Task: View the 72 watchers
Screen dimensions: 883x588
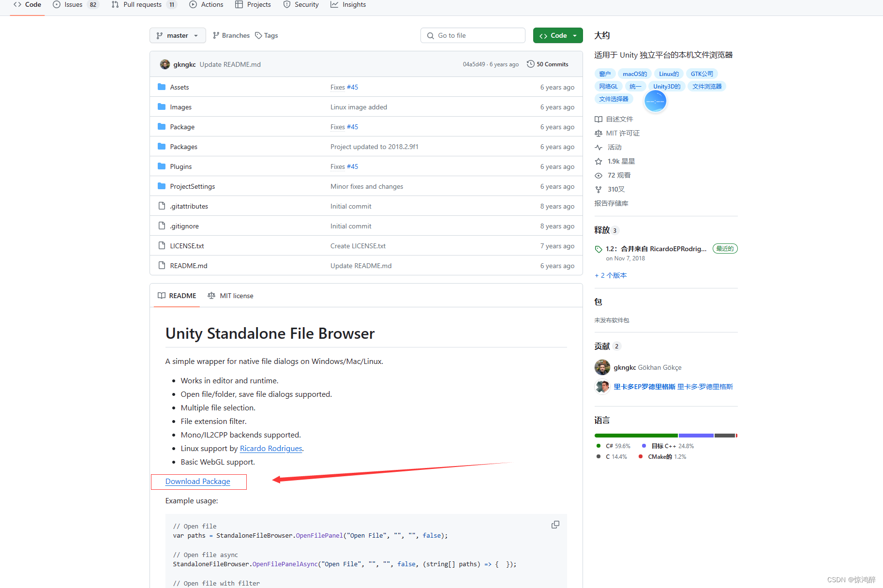Action: 613,175
